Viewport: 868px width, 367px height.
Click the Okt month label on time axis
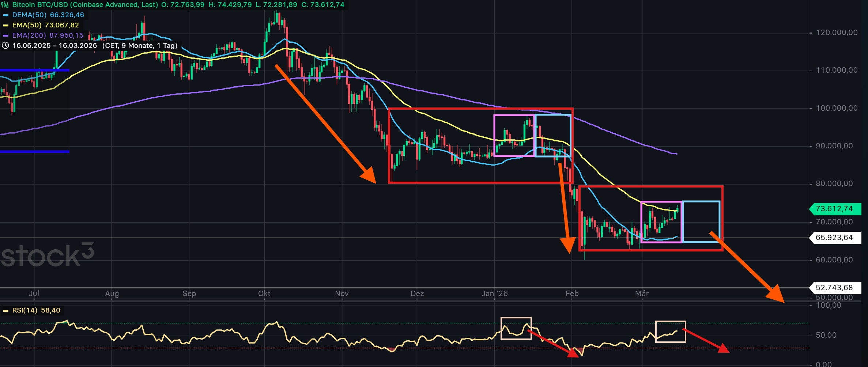click(x=264, y=294)
